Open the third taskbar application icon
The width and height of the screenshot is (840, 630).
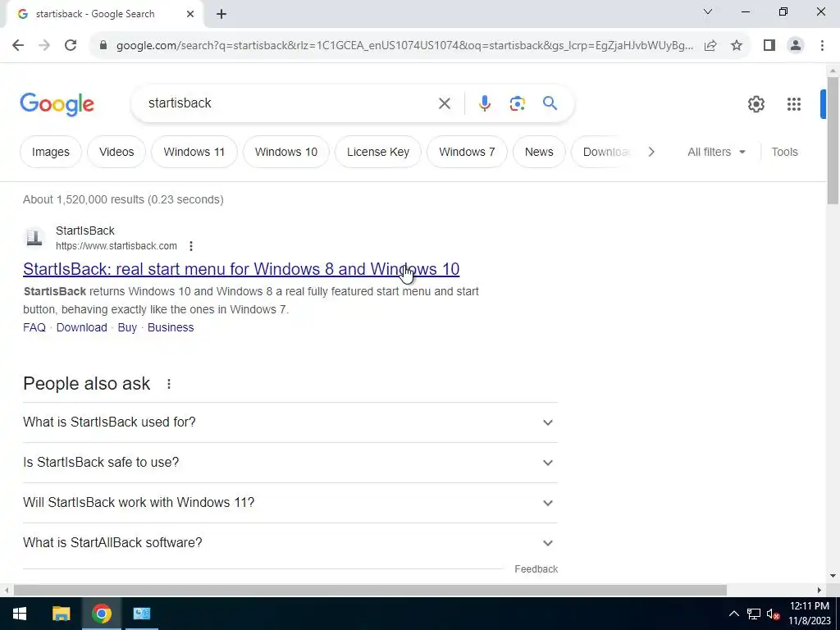pos(142,614)
